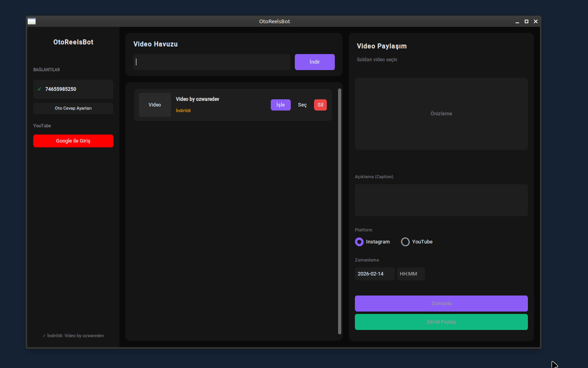Click İşle to process the video
Image resolution: width=588 pixels, height=368 pixels.
click(280, 105)
